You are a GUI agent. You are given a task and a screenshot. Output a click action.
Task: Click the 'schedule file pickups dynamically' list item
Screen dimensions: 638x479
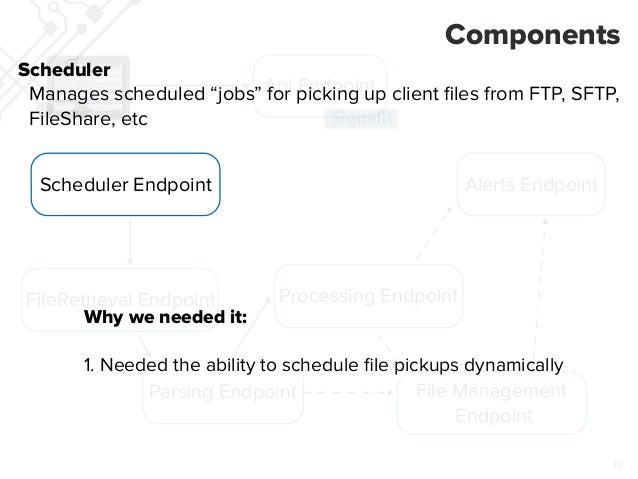point(324,362)
